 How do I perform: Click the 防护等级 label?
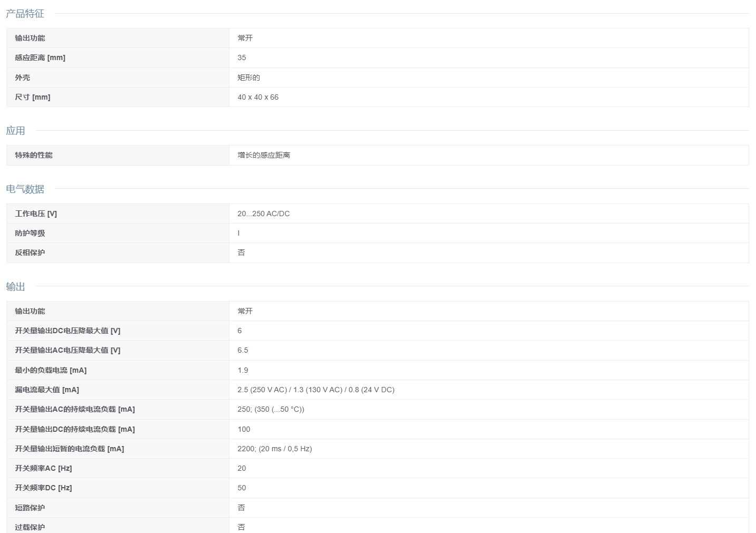click(x=30, y=233)
